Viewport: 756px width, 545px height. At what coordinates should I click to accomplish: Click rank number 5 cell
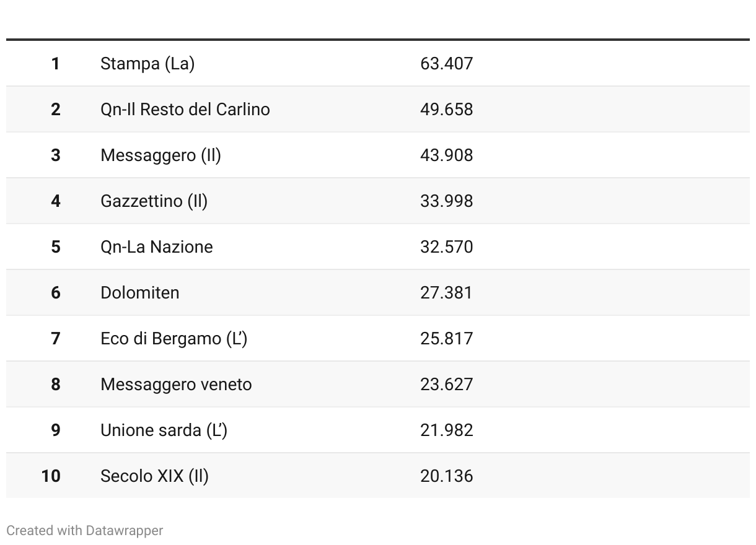click(x=56, y=246)
